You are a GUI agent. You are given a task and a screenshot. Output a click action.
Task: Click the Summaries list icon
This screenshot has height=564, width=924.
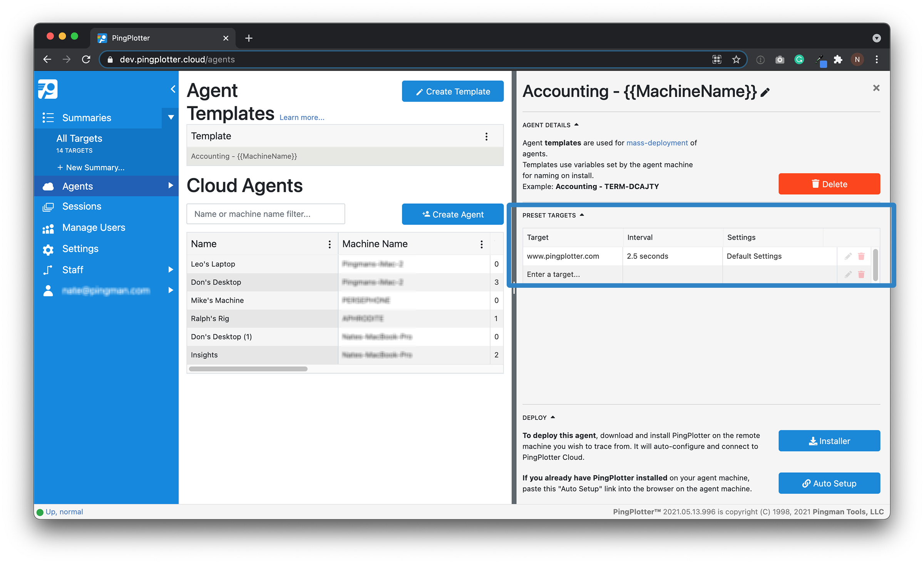[x=48, y=117]
